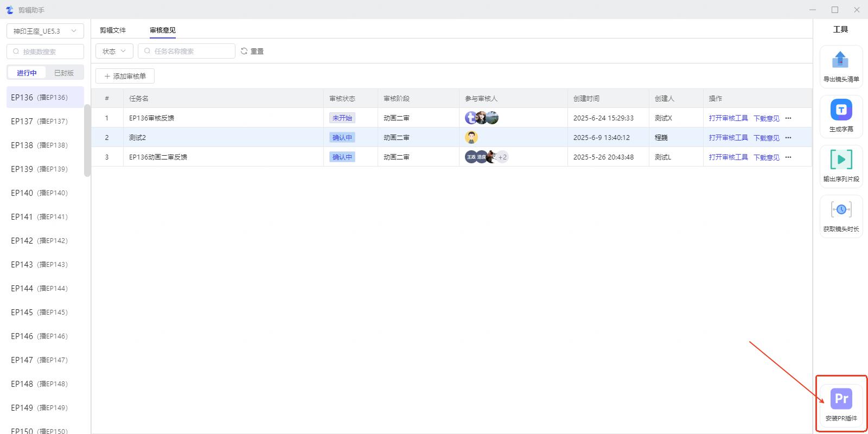Switch to the 剪辑文件 tab
Screen dimensions: 868x434
pyautogui.click(x=113, y=30)
